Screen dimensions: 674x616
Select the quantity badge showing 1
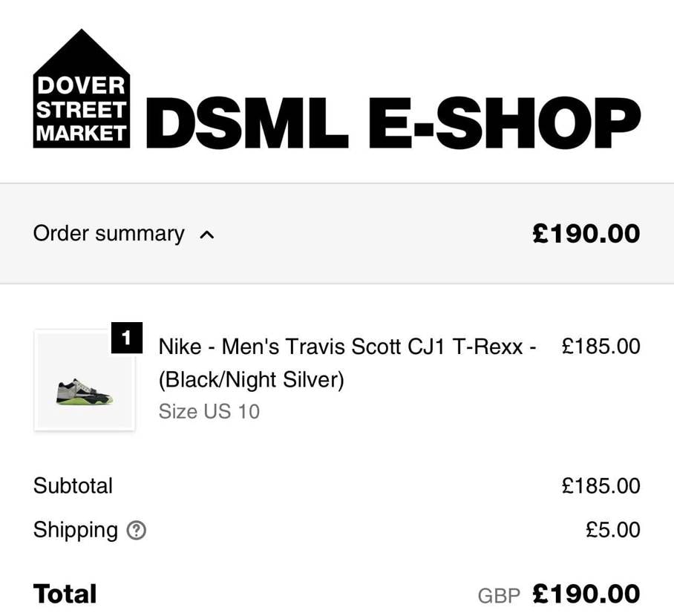pyautogui.click(x=127, y=338)
